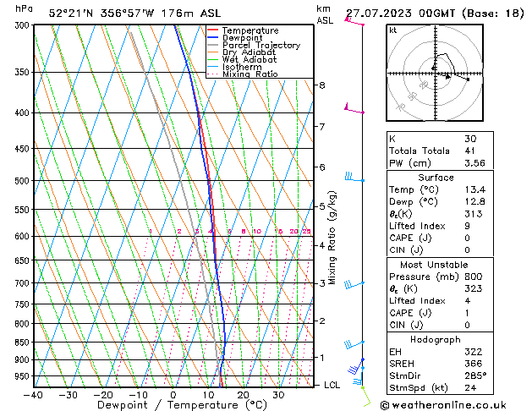Image resolution: width=532 pixels, height=411 pixels.
Task: Click the 'Dewpoint / Temperature (°C)' axis title
Action: point(182,405)
